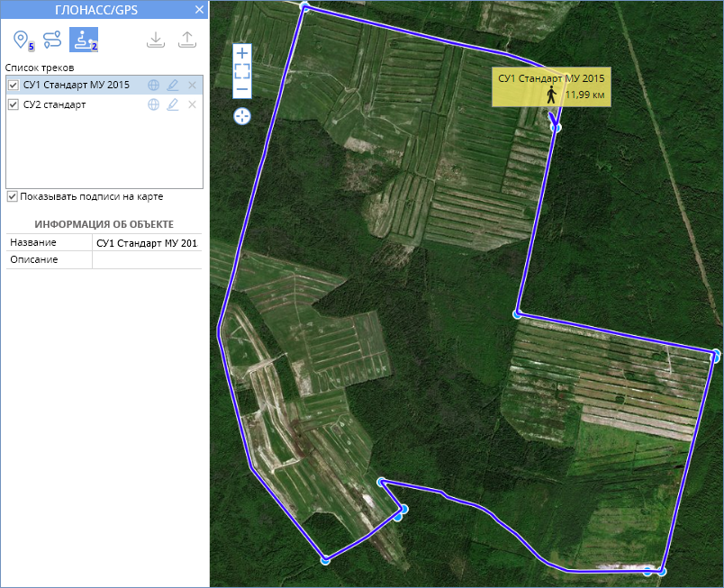Show СУ1 Стандарт МУ 2015 on map globe icon
Viewport: 724px width, 588px height.
click(153, 85)
